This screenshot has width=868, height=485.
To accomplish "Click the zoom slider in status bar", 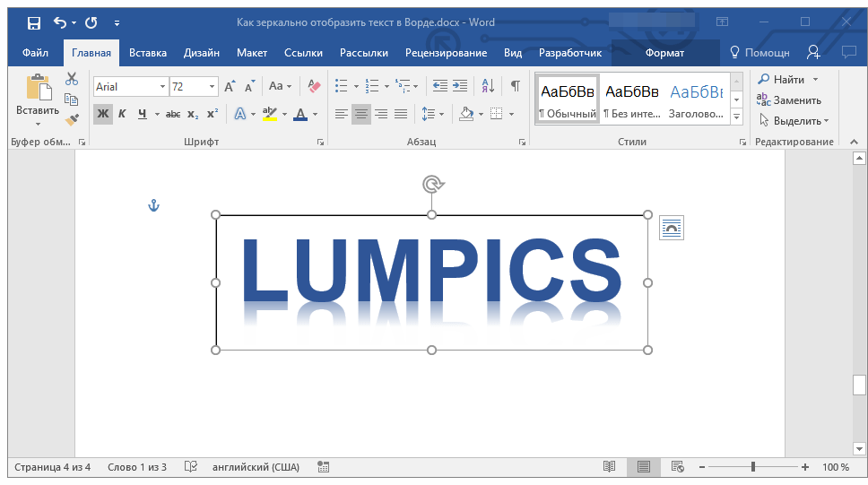I will click(x=753, y=467).
